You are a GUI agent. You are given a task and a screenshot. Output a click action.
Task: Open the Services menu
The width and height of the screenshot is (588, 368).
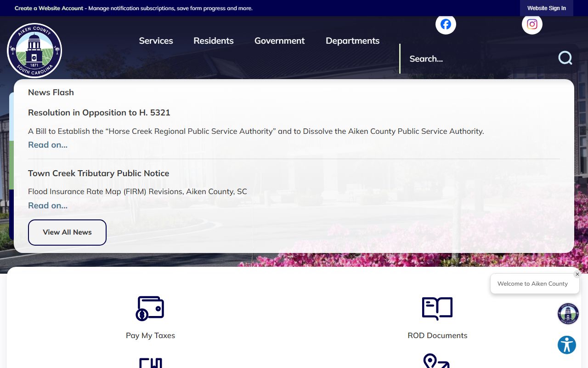(156, 40)
